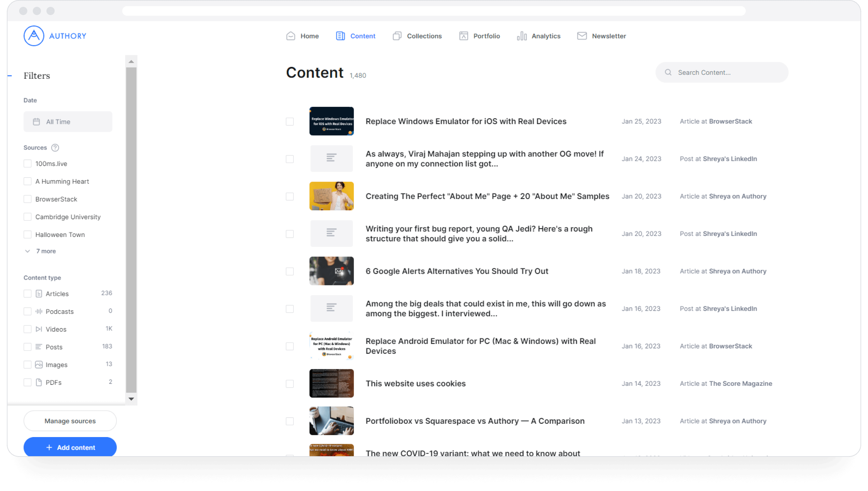Click thumbnail of This website uses cookies
The width and height of the screenshot is (868, 491).
[331, 383]
